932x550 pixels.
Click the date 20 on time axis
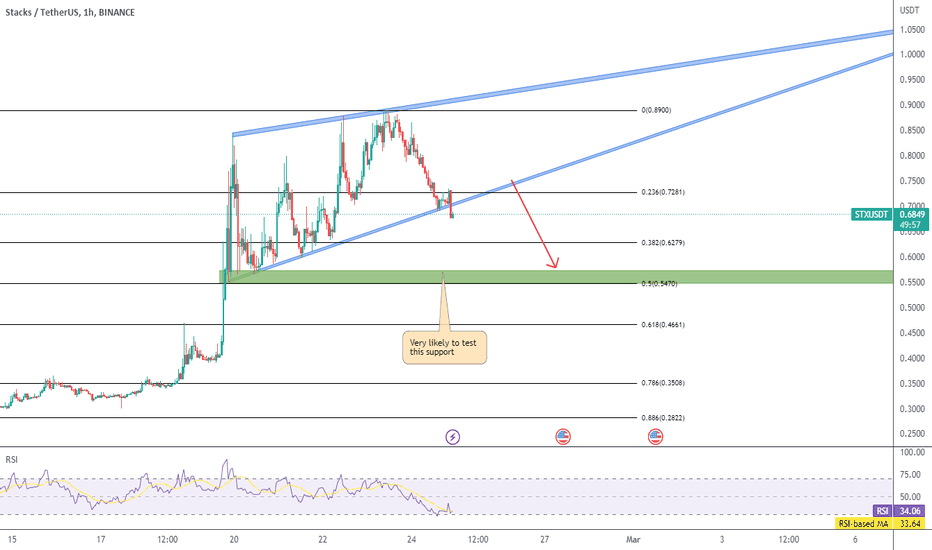pyautogui.click(x=234, y=539)
